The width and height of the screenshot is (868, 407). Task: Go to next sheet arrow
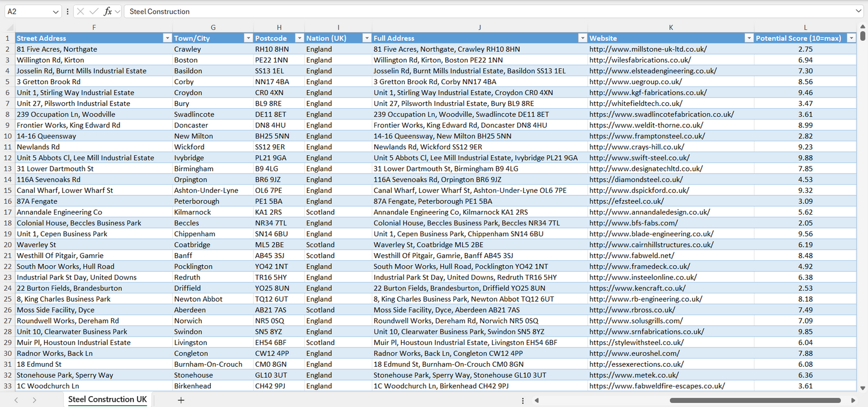[x=34, y=400]
